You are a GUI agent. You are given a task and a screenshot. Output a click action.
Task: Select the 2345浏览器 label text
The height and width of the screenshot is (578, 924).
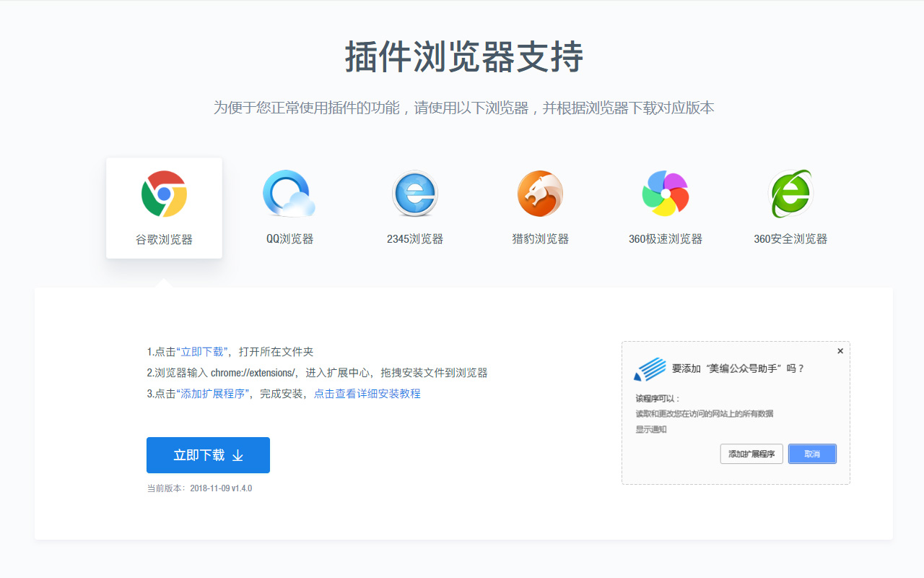pos(414,238)
